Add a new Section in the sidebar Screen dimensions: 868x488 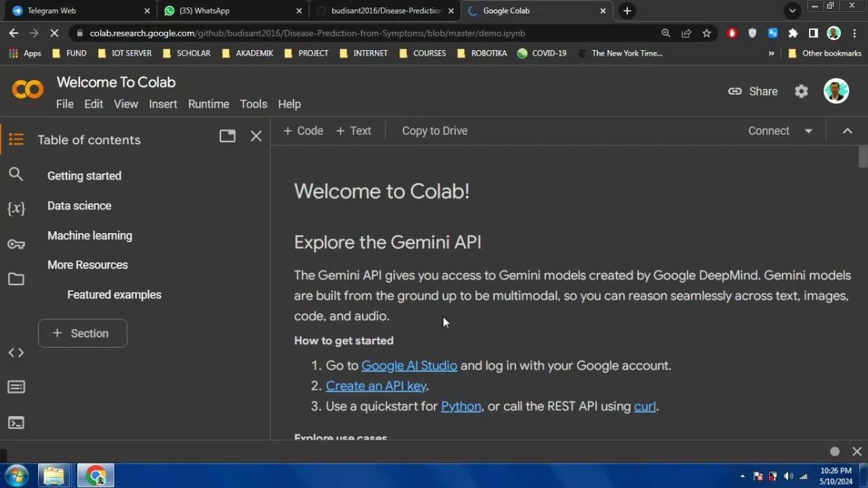pos(82,333)
